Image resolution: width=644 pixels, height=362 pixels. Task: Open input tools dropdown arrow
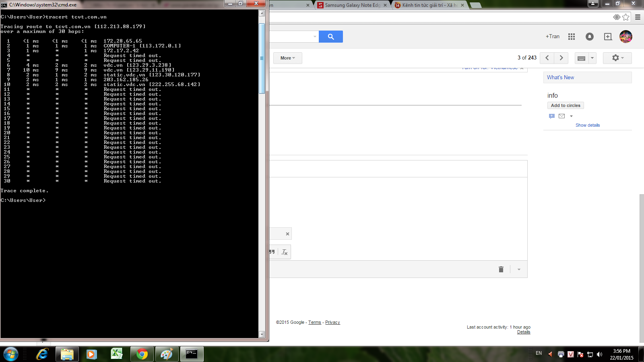click(592, 58)
